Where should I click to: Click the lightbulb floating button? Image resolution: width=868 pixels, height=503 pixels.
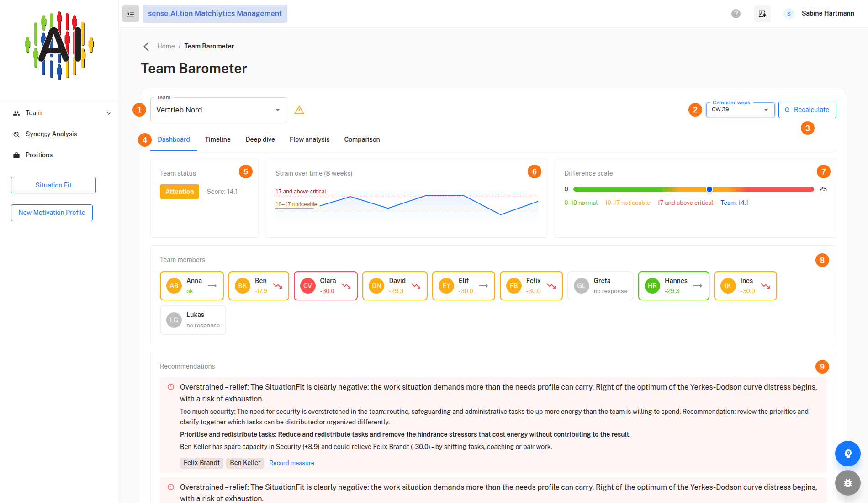coord(848,454)
